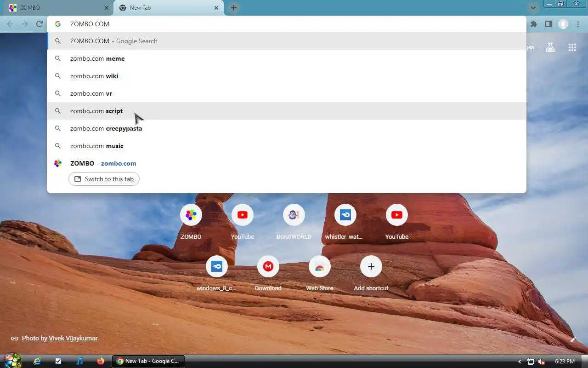The height and width of the screenshot is (368, 588).
Task: Choose the zombo.com creepypasta suggestion
Action: (287, 128)
